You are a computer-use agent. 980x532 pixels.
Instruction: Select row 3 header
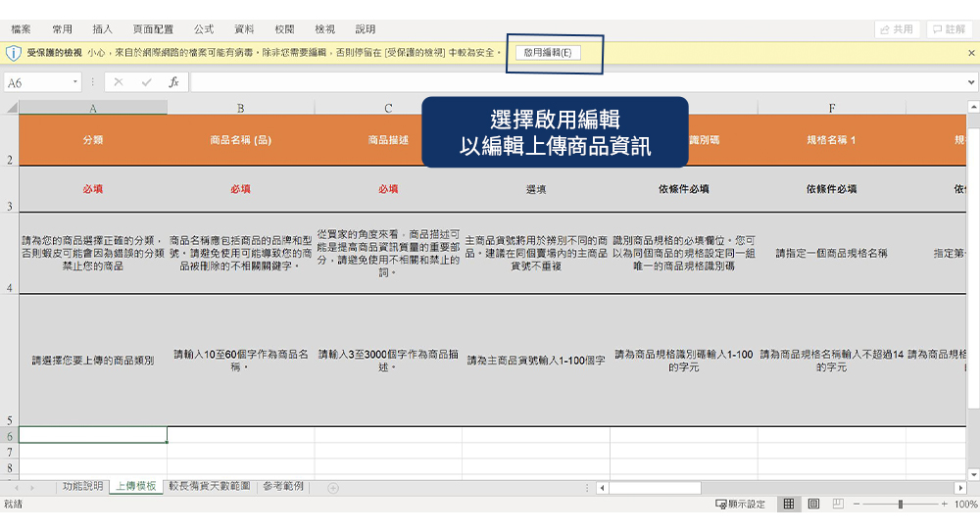[10, 189]
